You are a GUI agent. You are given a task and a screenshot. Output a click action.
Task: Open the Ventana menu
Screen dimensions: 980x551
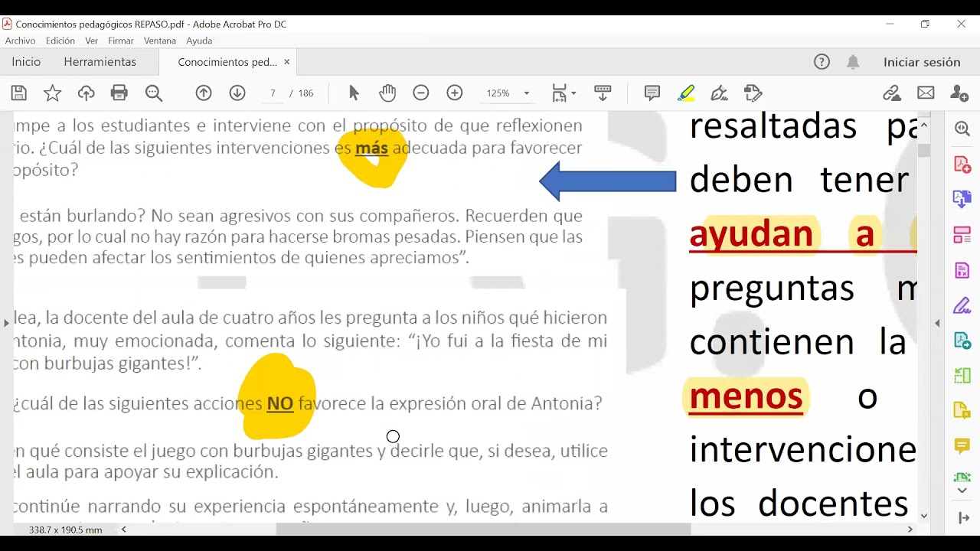160,41
